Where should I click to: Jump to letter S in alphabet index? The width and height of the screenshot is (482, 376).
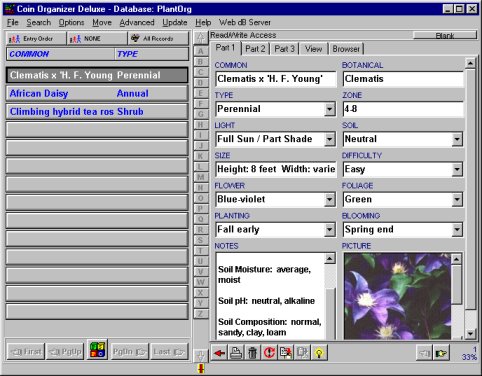(x=200, y=240)
